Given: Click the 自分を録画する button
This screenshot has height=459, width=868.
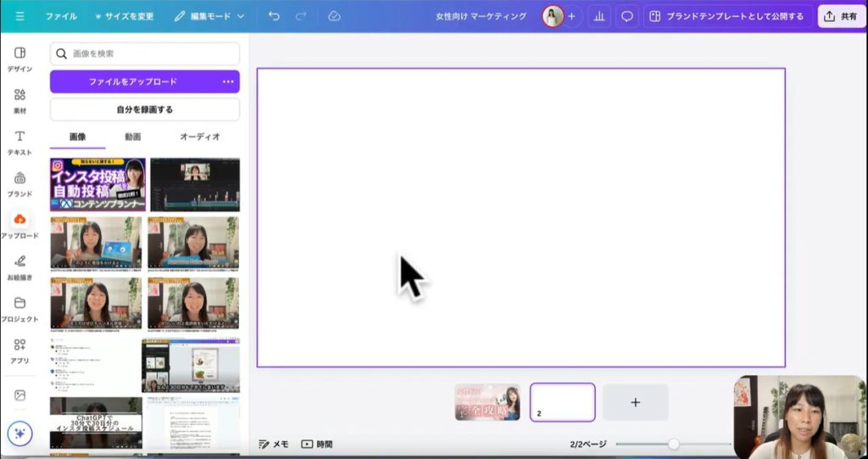Looking at the screenshot, I should pyautogui.click(x=145, y=109).
